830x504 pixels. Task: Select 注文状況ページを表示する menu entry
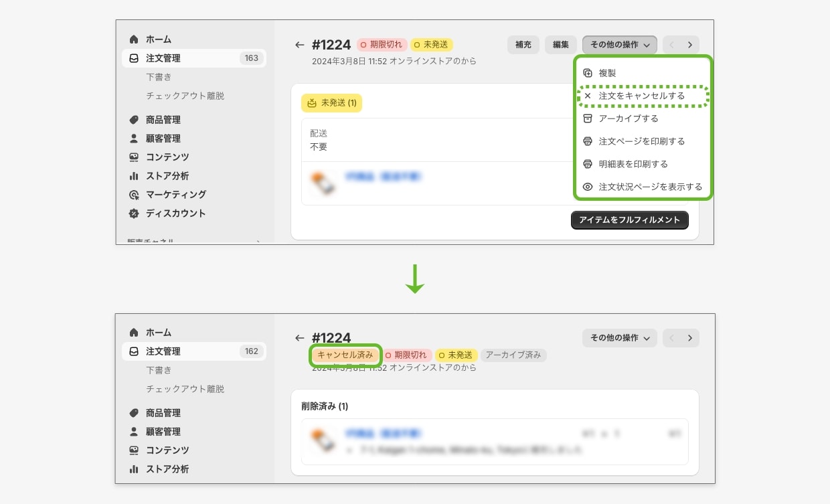643,187
